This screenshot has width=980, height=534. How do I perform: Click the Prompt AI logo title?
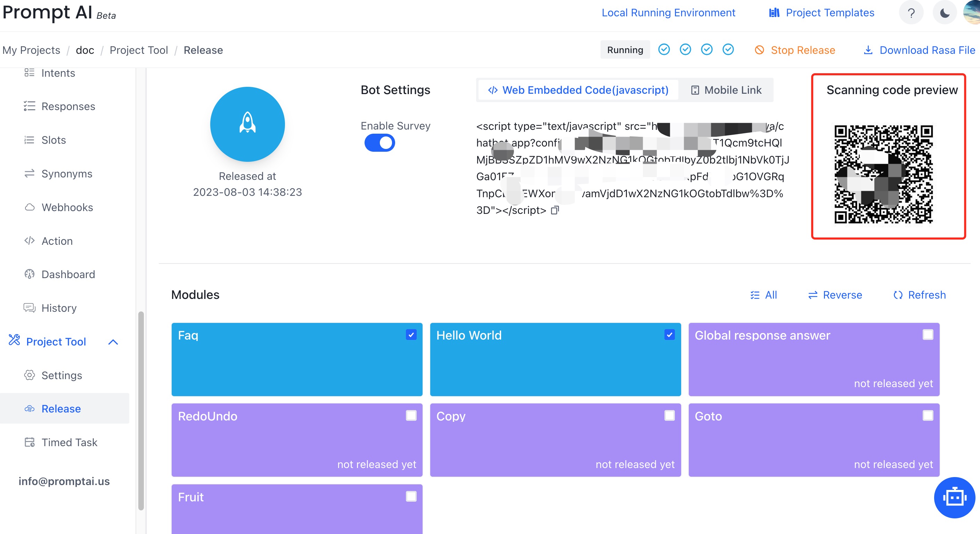pyautogui.click(x=47, y=12)
